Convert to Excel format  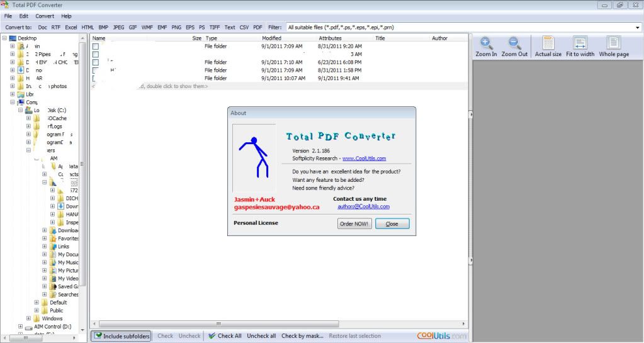[71, 28]
